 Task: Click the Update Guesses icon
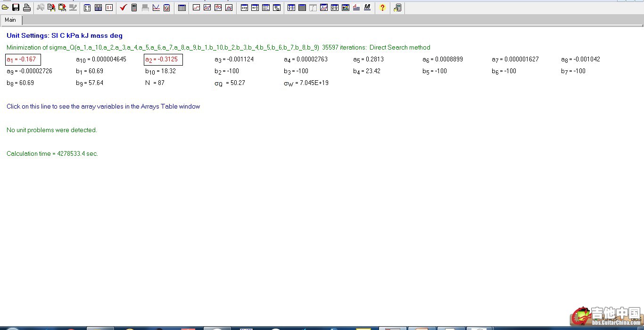167,8
